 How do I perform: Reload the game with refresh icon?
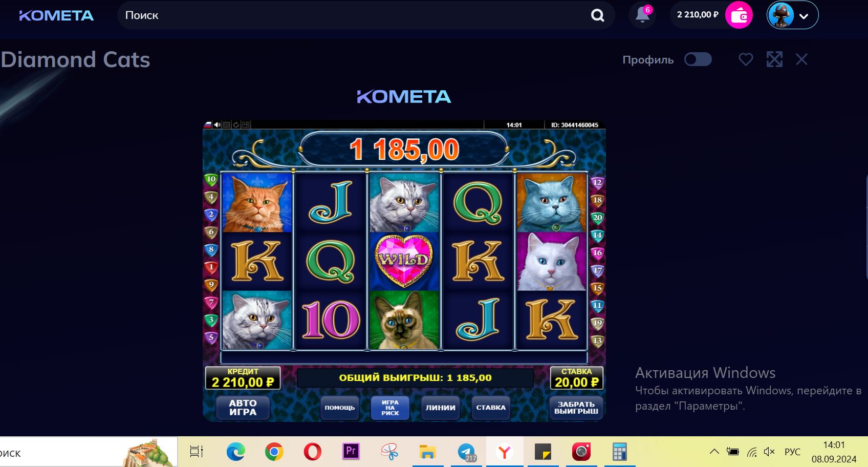pos(236,124)
